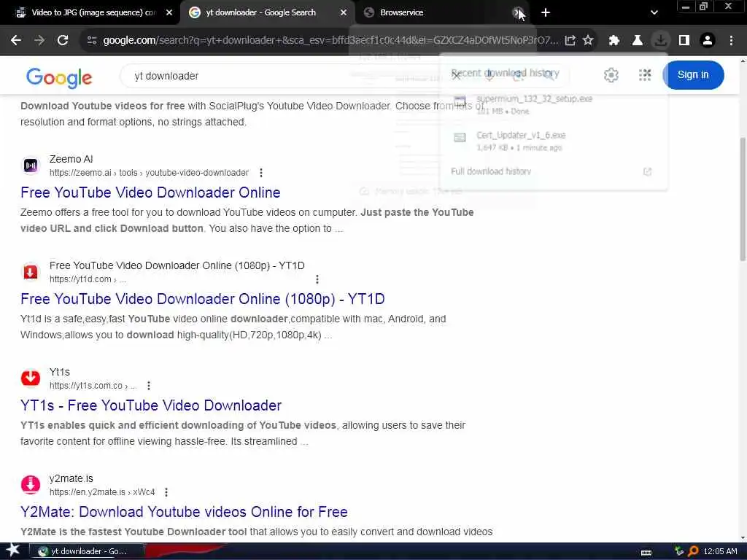Open more options for y2mate.is result
Viewport: 747px width, 560px height.
(x=166, y=492)
